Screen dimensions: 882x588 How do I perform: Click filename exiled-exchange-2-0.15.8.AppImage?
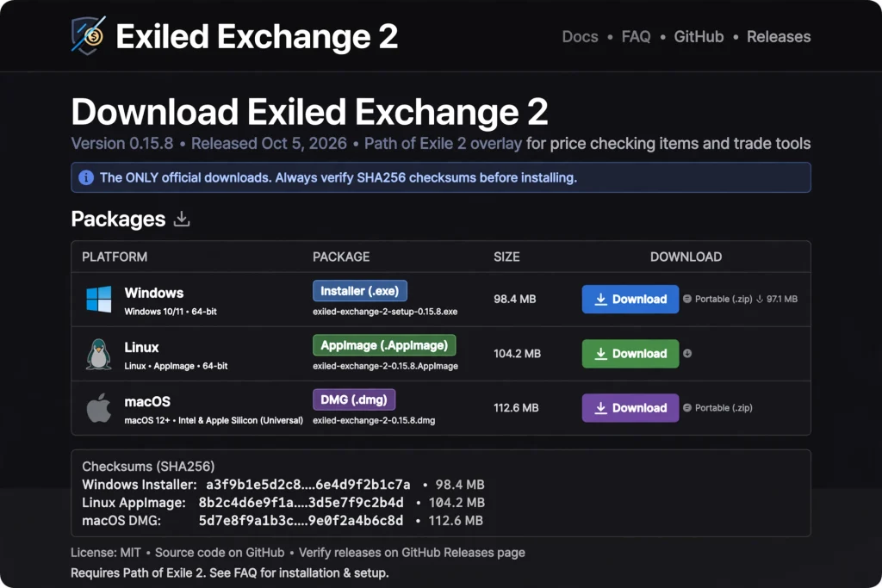385,366
